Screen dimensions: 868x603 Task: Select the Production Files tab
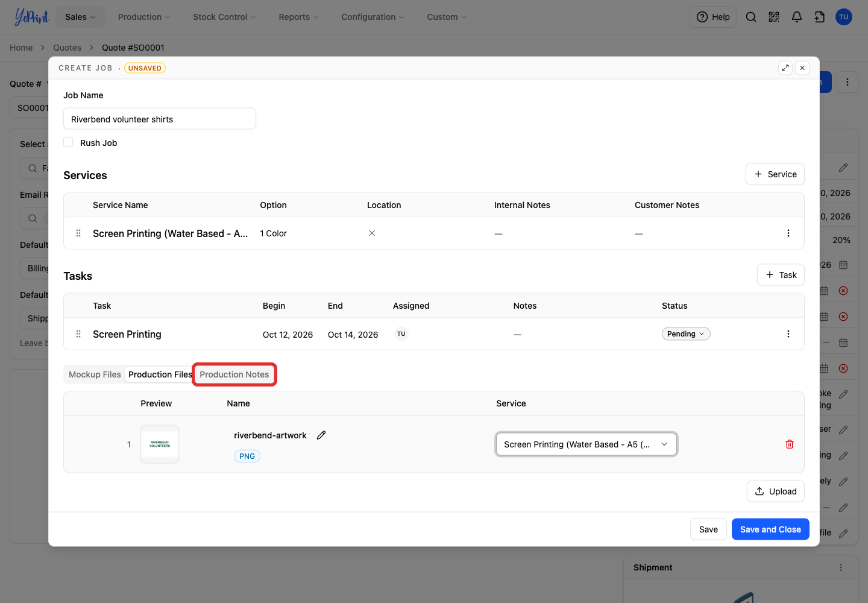pos(160,374)
